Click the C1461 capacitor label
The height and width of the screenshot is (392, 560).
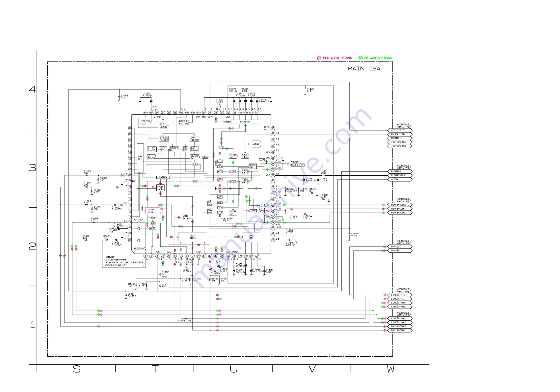(x=355, y=234)
